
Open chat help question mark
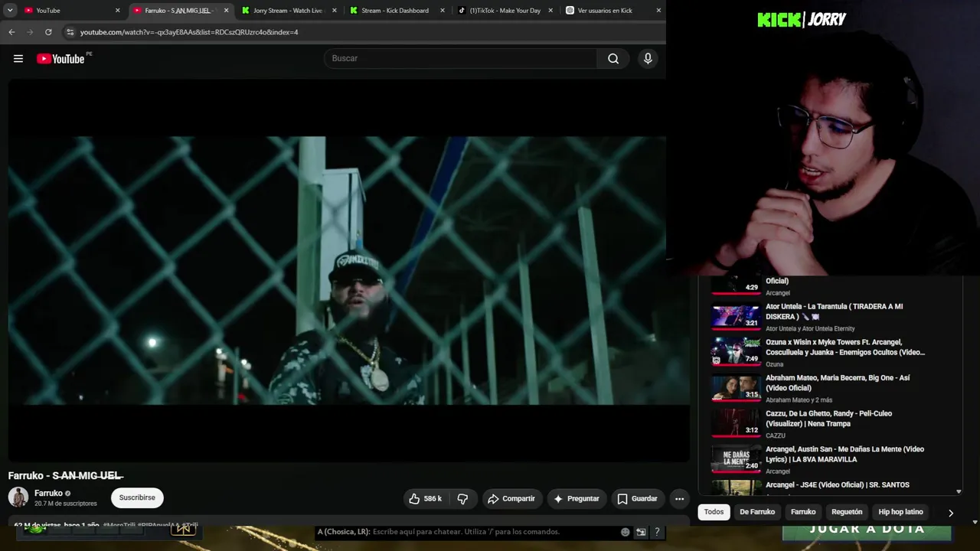point(657,532)
